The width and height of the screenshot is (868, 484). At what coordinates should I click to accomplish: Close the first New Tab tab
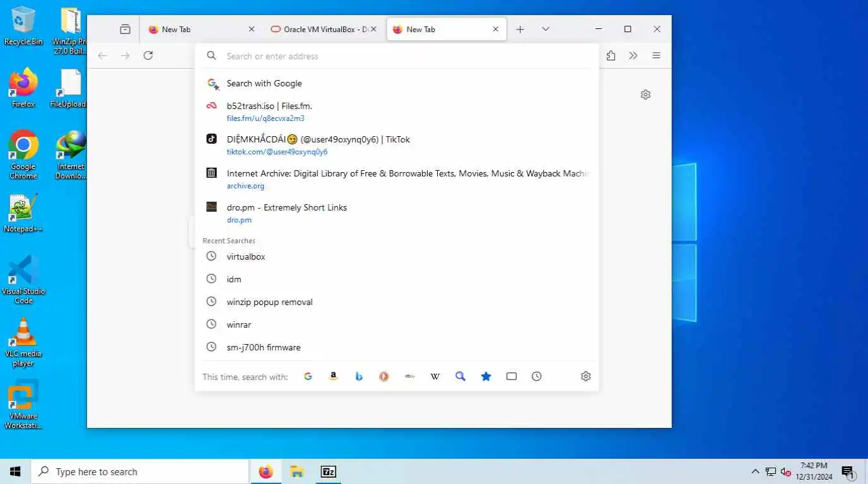(x=252, y=29)
